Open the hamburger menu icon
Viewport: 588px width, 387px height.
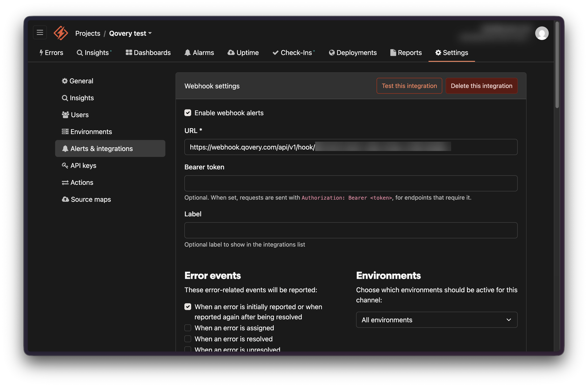40,32
